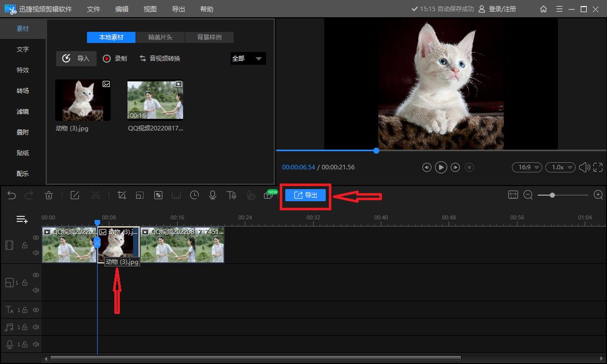Enter fullscreen preview mode
607x364 pixels.
598,167
